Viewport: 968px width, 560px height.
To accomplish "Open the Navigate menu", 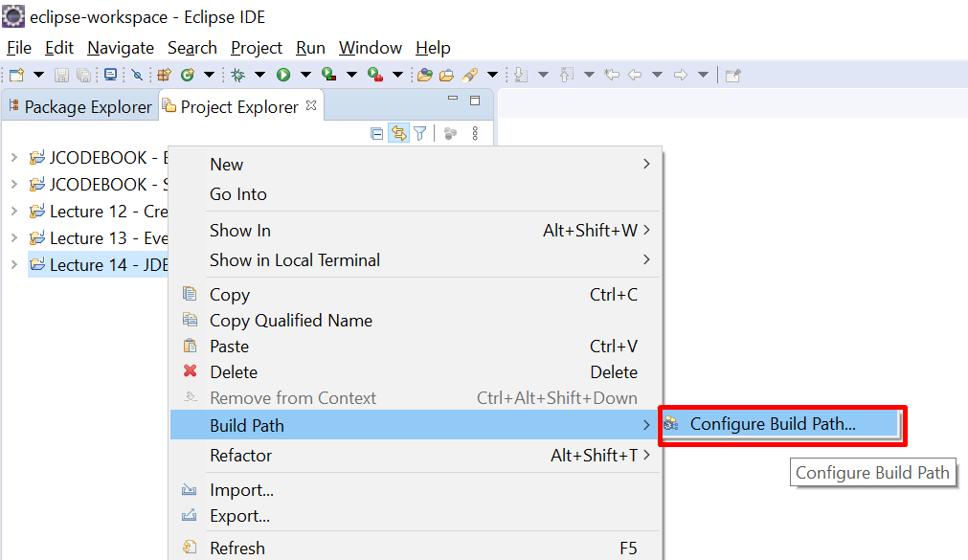I will point(121,48).
